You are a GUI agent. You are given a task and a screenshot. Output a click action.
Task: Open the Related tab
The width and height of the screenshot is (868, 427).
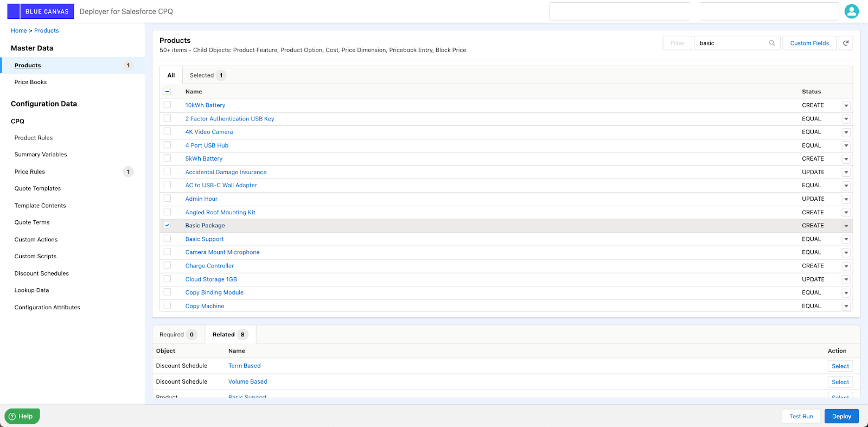(x=230, y=335)
